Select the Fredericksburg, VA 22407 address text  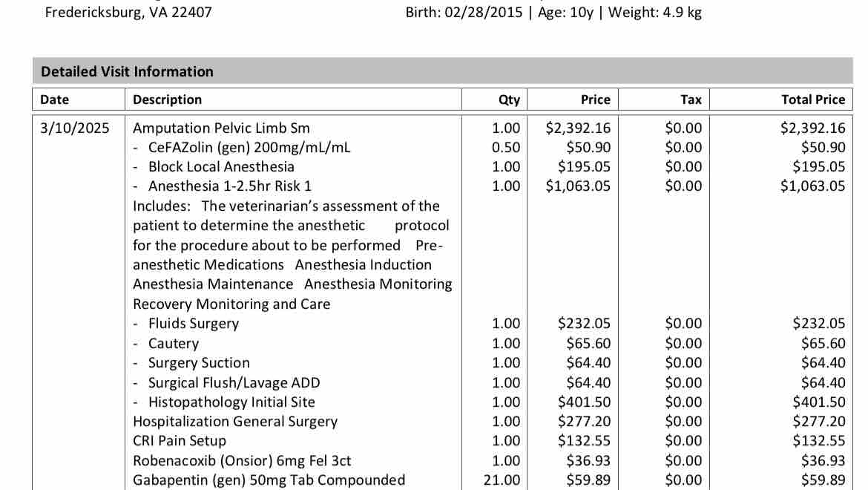point(128,12)
